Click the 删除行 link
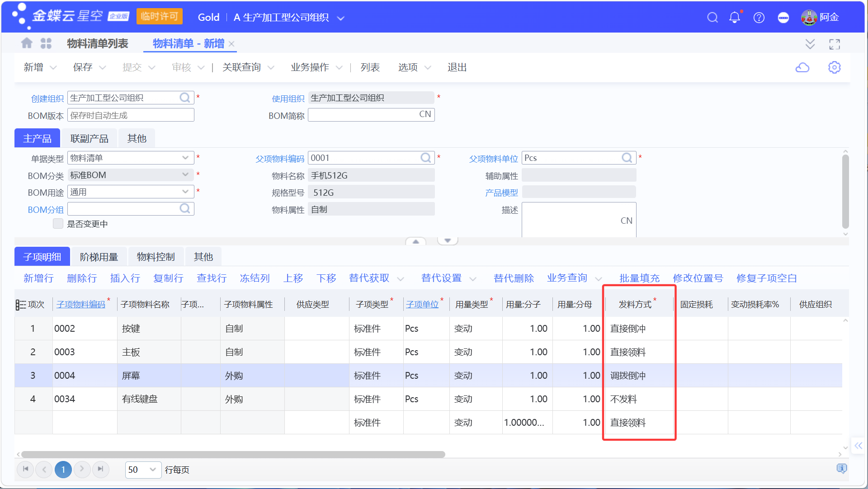 tap(82, 278)
